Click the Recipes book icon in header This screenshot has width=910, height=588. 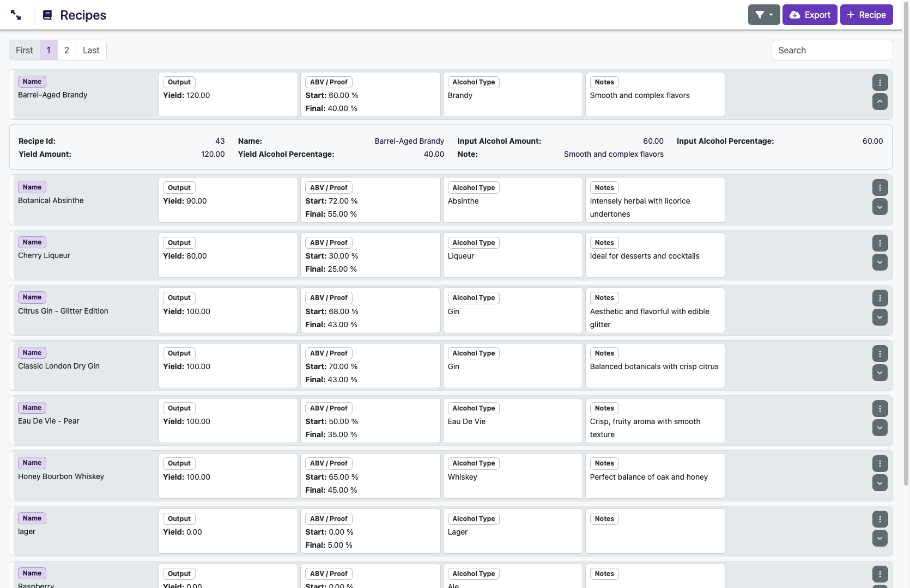[47, 15]
